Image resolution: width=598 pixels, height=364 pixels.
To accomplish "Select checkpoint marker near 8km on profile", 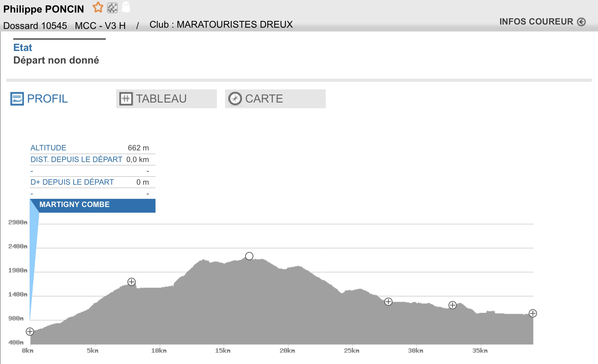I will [x=132, y=282].
